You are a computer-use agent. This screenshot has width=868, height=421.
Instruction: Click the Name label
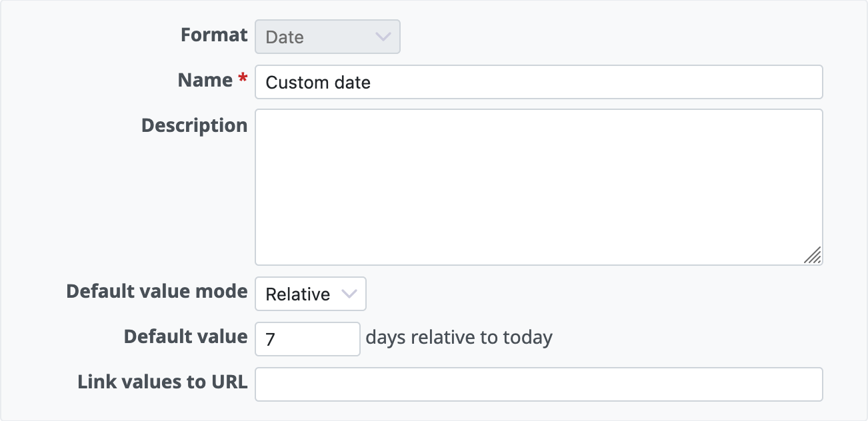205,80
